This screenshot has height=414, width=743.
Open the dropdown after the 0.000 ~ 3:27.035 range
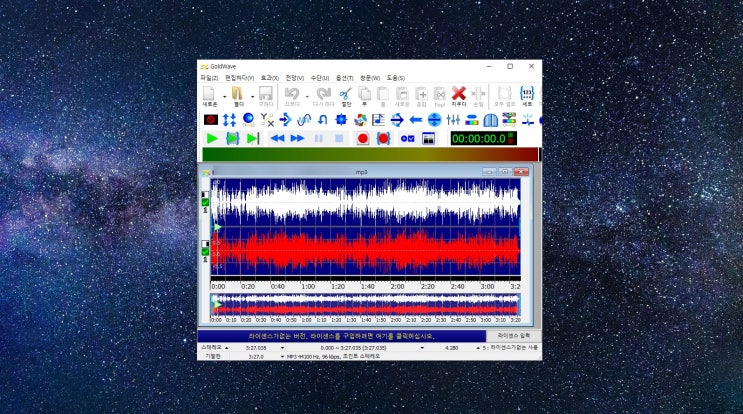(422, 348)
